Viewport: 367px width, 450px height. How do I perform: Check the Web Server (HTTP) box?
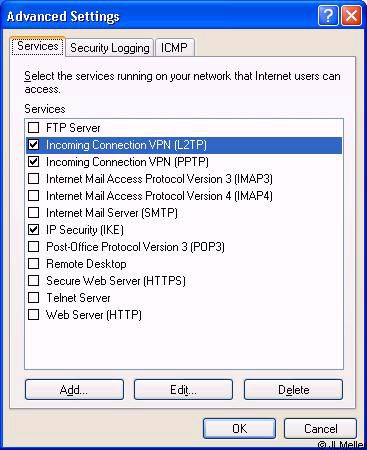pos(34,315)
